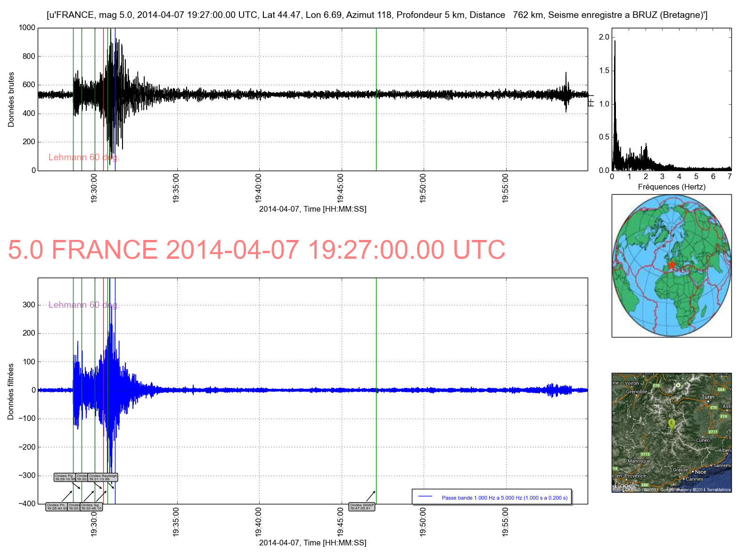Click the Nice city label on the map
The height and width of the screenshot is (560, 754).
pyautogui.click(x=700, y=472)
